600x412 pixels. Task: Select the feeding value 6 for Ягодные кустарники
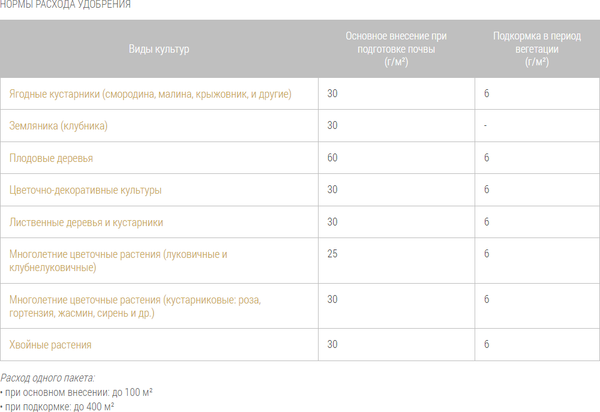[x=486, y=94]
